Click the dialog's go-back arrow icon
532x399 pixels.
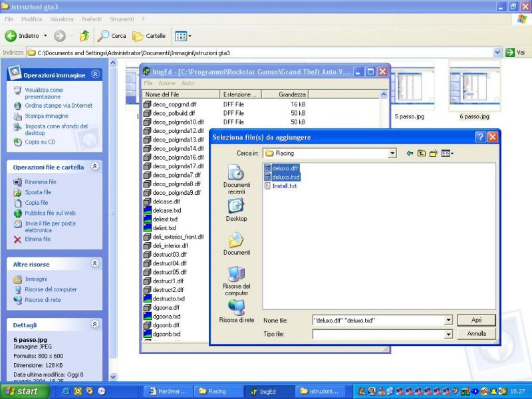(x=410, y=154)
